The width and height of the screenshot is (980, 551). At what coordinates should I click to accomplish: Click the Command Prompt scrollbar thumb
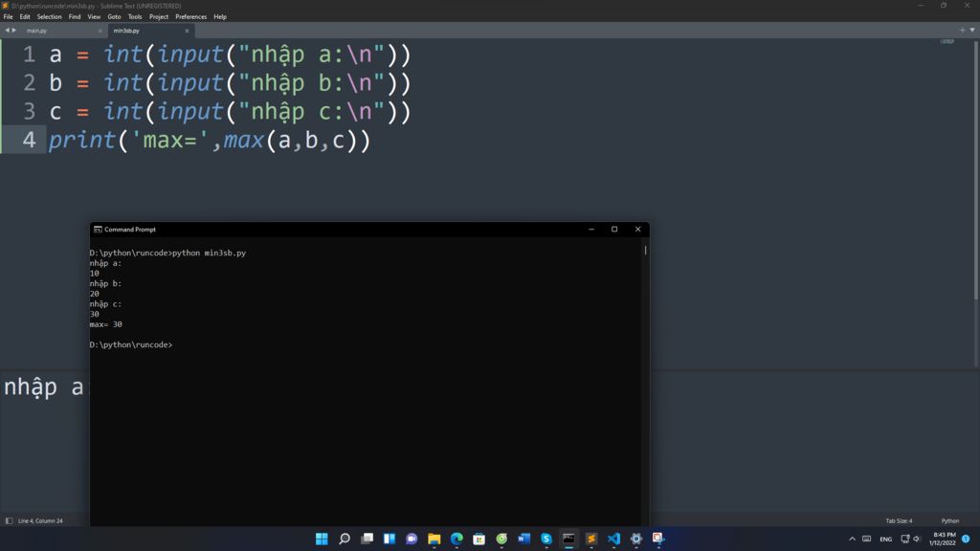click(645, 250)
